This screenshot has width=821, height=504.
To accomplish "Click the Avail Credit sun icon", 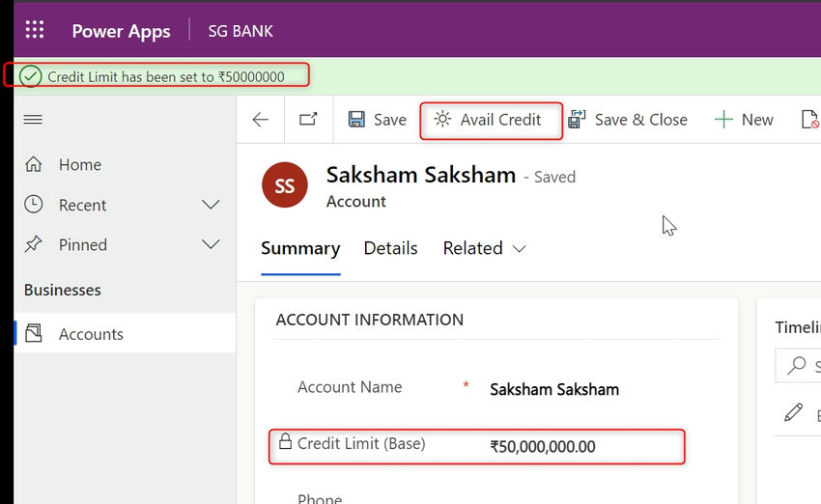I will [x=442, y=120].
